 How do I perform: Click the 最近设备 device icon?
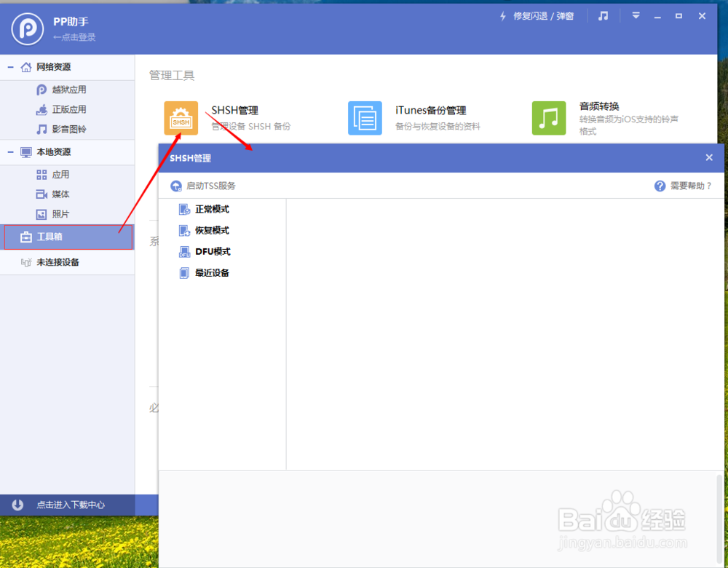coord(184,272)
